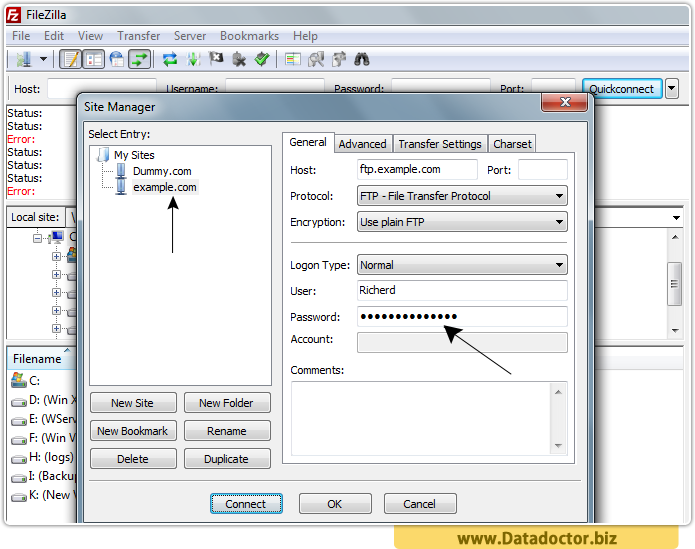
Task: Switch to the Charset tab
Action: pyautogui.click(x=512, y=144)
